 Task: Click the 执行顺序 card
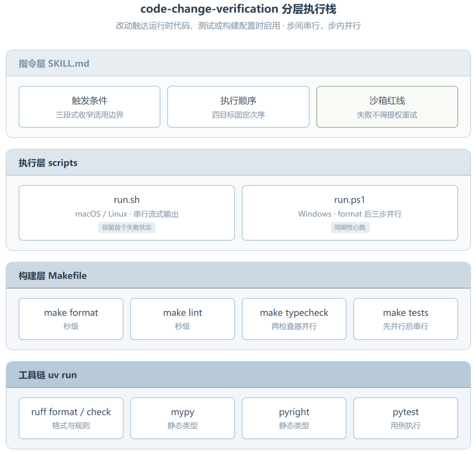pyautogui.click(x=238, y=107)
